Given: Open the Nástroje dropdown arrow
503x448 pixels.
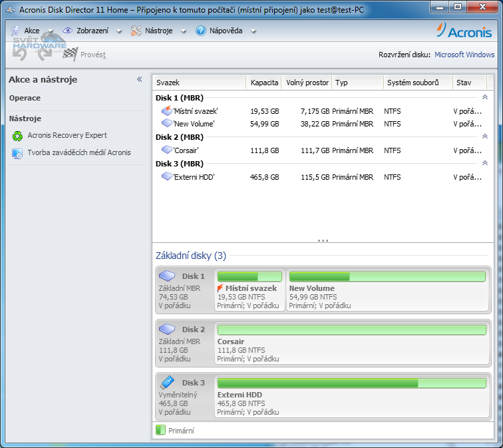Looking at the screenshot, I should pos(184,31).
